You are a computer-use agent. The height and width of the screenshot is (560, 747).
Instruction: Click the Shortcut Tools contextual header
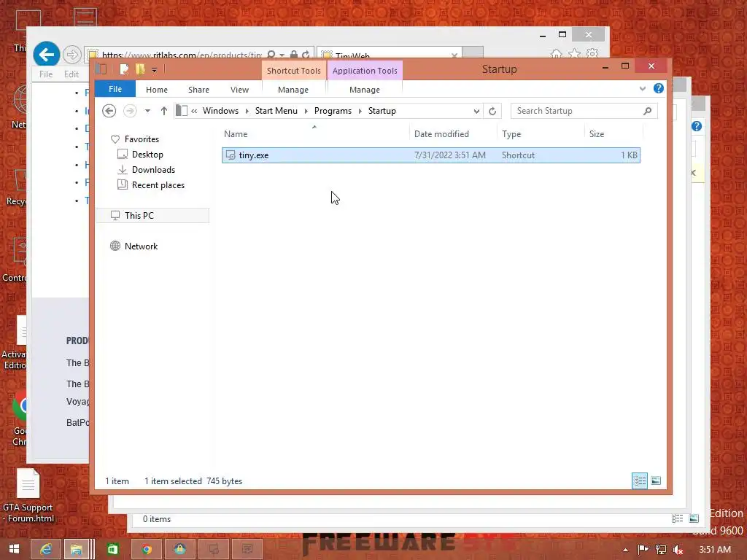tap(293, 71)
